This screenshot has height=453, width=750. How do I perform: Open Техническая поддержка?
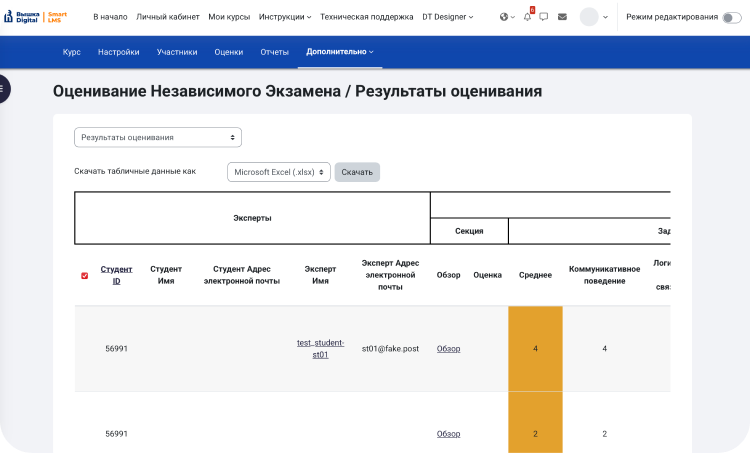coord(366,17)
